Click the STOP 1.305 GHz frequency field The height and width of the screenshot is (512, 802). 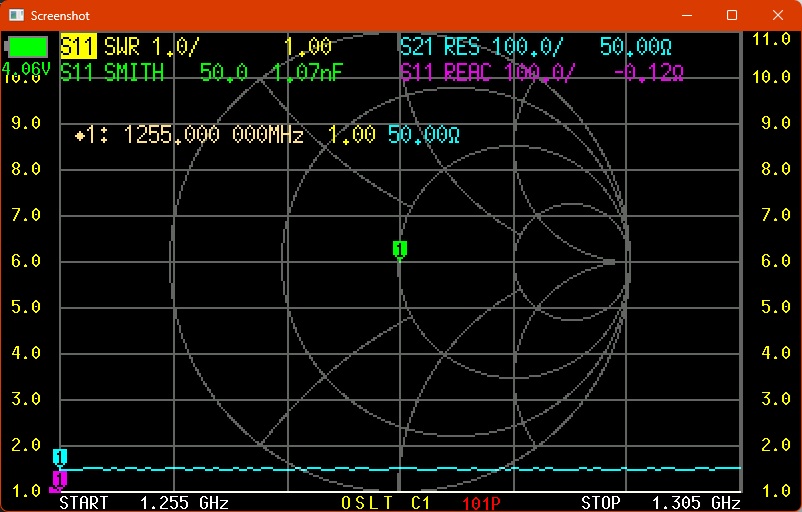660,502
